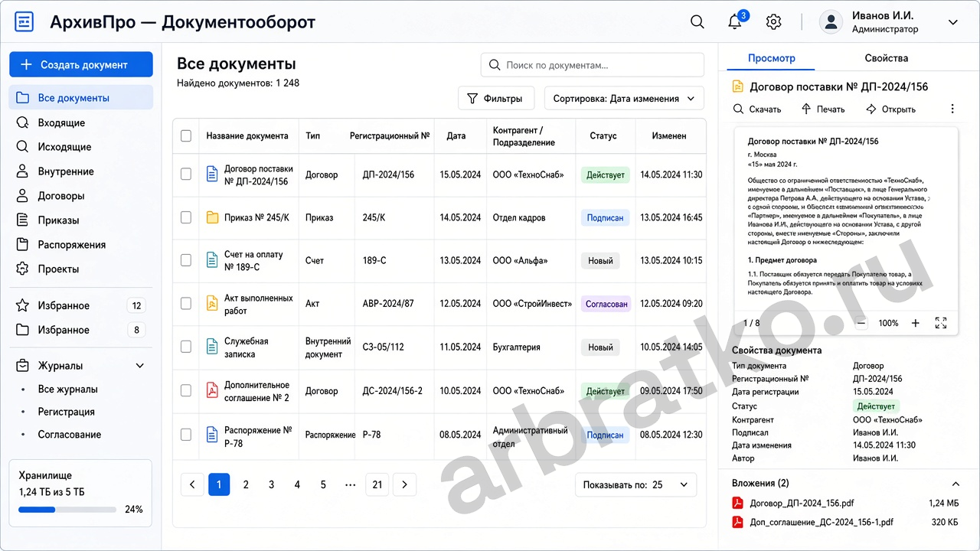Click Печать in the preview panel
The image size is (980, 551).
point(823,109)
